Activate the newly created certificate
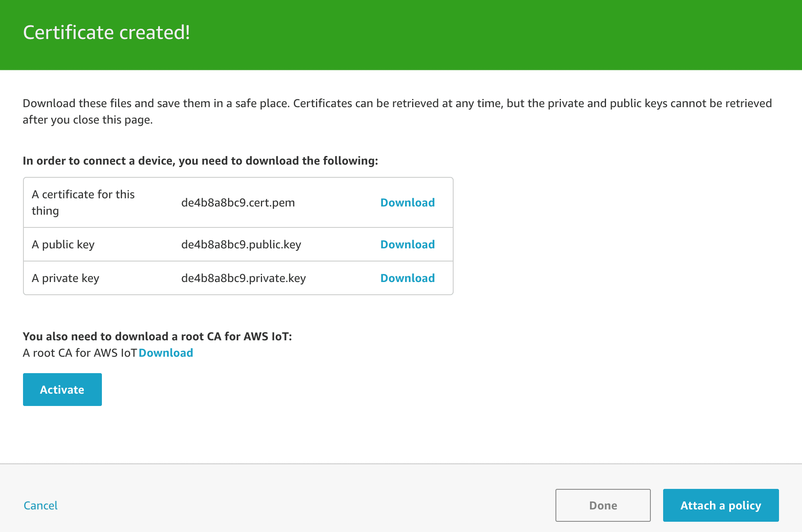The image size is (802, 532). [x=62, y=389]
